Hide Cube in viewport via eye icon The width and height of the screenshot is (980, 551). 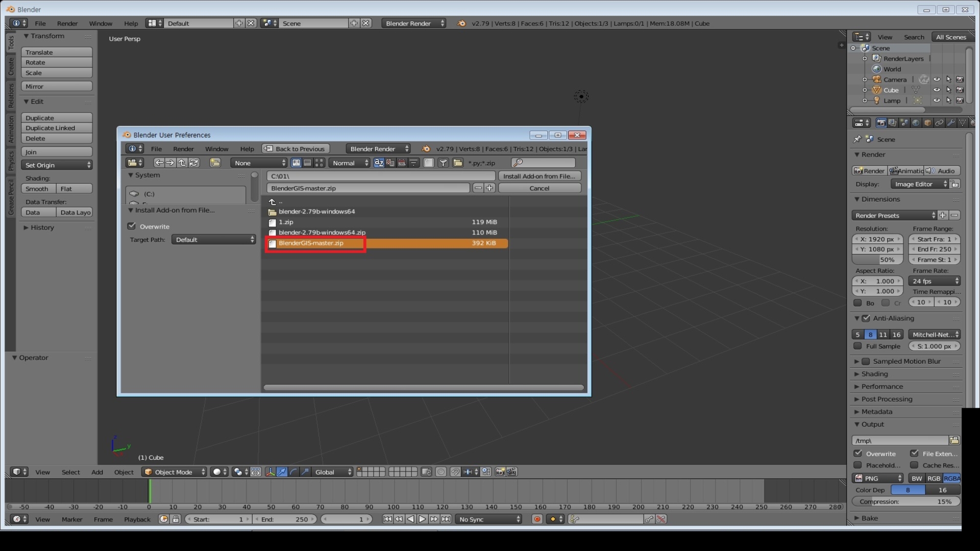click(x=937, y=90)
